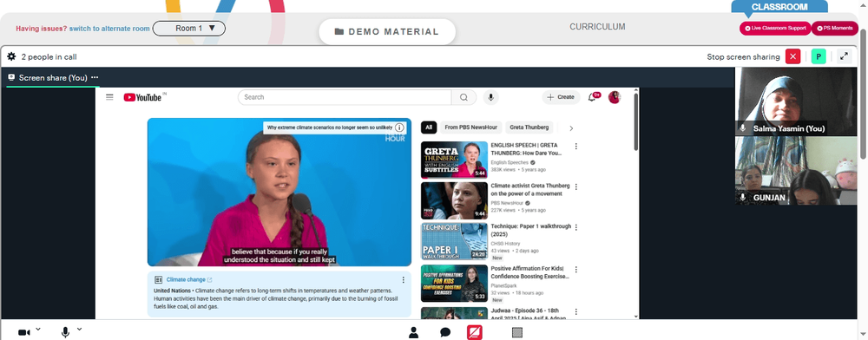Screen dimensions: 868x340
Task: Click GUNJAN microphone status icon
Action: [742, 198]
